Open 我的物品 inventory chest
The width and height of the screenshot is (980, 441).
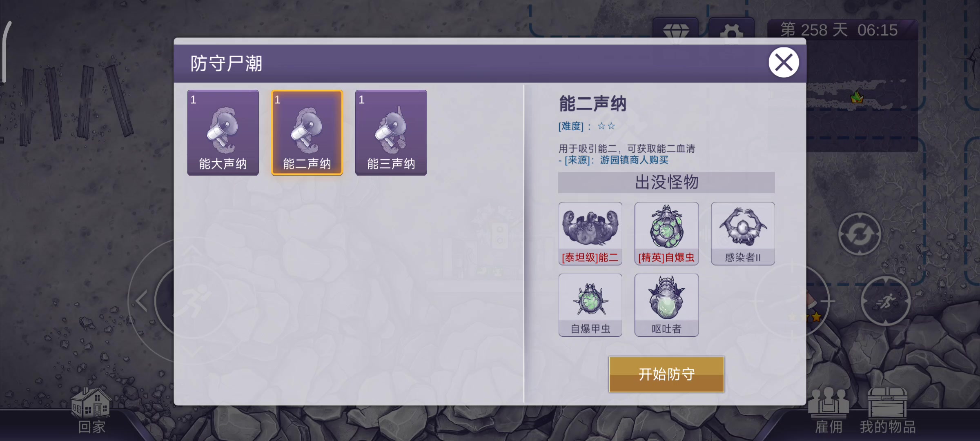(888, 410)
